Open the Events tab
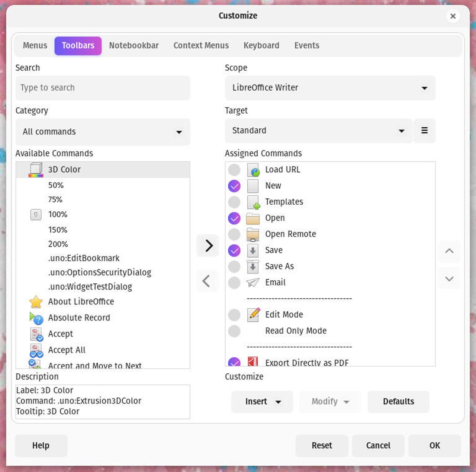Image resolution: width=476 pixels, height=472 pixels. [x=307, y=45]
